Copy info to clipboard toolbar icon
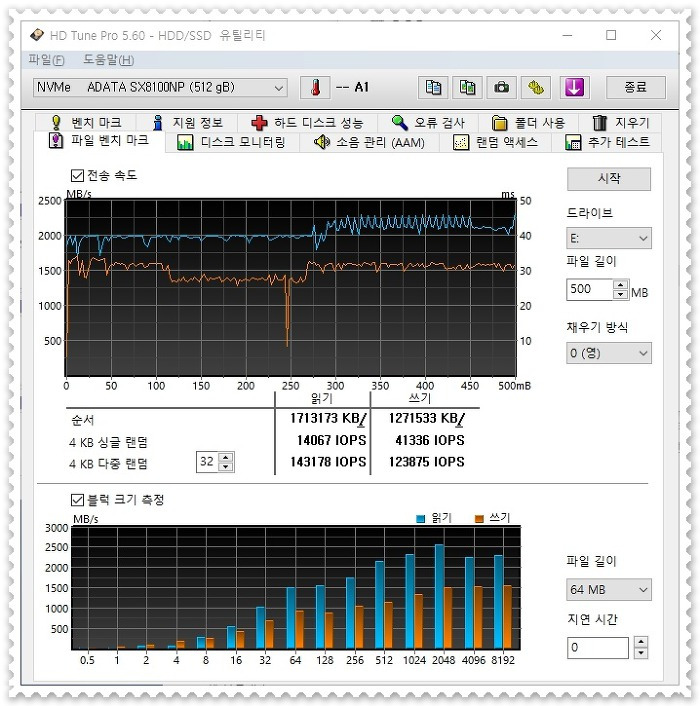The width and height of the screenshot is (700, 706). (x=433, y=87)
